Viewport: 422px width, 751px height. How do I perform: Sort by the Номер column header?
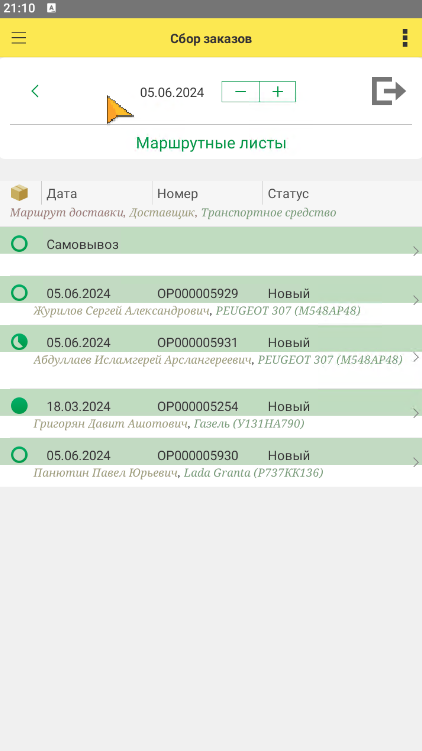[177, 194]
